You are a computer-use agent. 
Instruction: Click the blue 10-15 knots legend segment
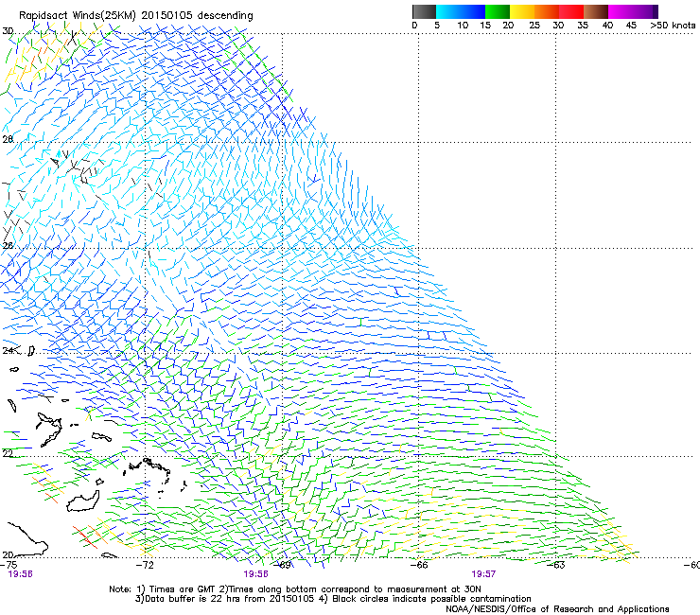coord(472,11)
